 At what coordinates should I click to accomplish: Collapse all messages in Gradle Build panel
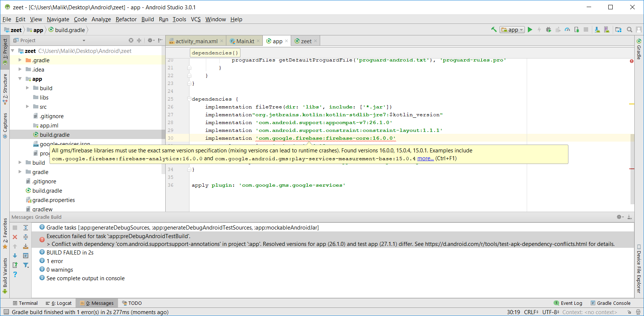[26, 237]
